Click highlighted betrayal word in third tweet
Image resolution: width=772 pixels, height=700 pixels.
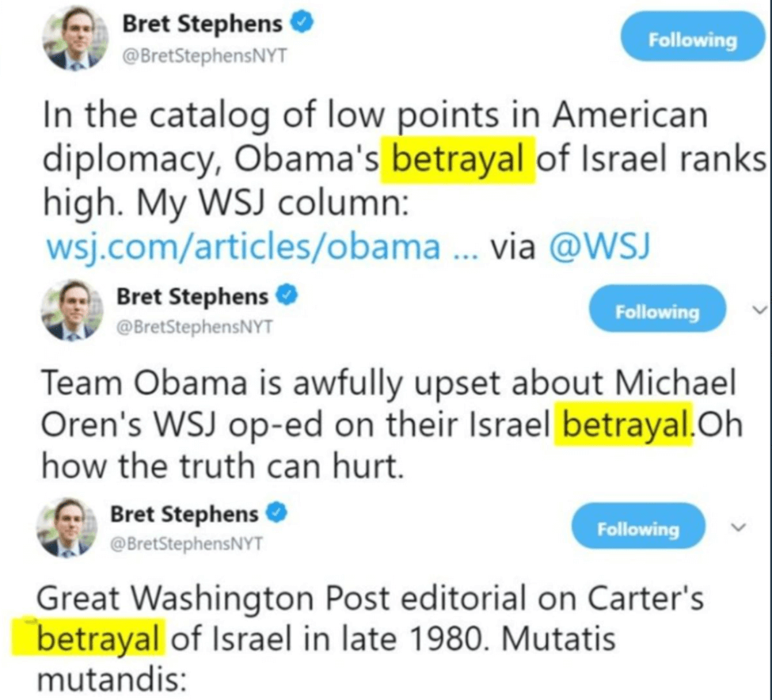(x=98, y=637)
